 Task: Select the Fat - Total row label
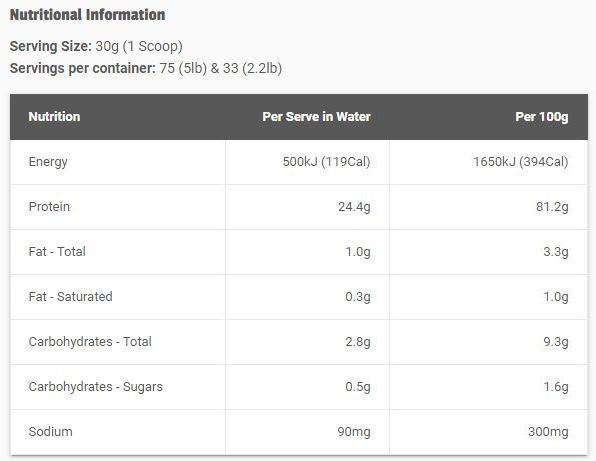[x=57, y=252]
